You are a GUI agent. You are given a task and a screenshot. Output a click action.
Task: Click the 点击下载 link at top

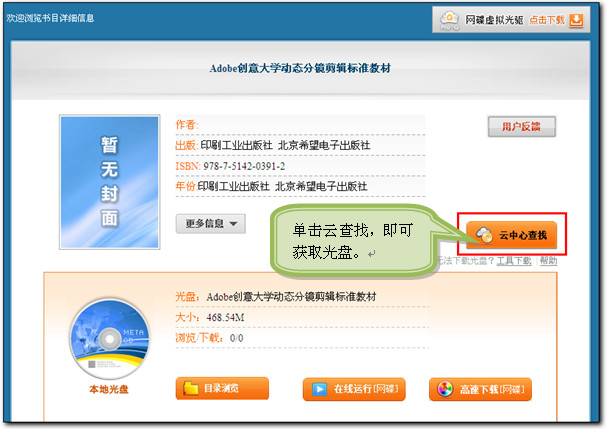tap(546, 19)
